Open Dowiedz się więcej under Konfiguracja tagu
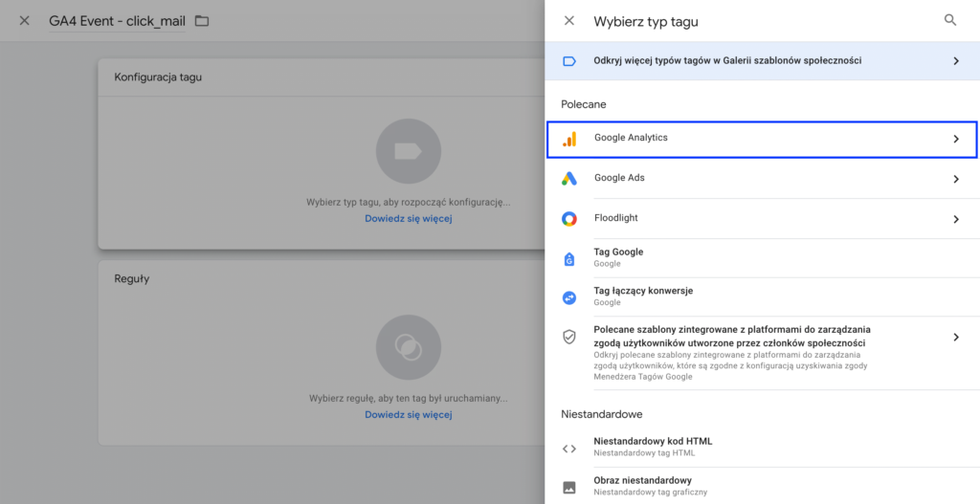 408,219
